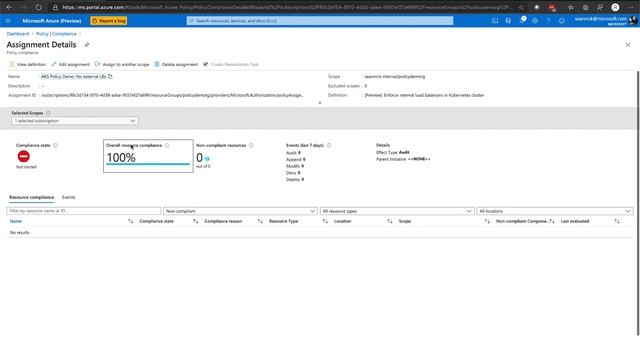Click the Enforce internal load balancers definition text

pyautogui.click(x=424, y=95)
